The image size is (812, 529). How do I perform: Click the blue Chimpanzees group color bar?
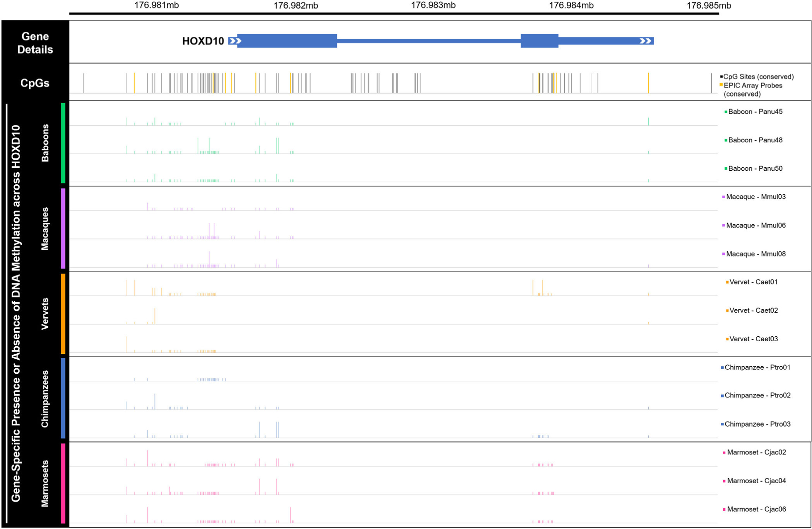(63, 398)
